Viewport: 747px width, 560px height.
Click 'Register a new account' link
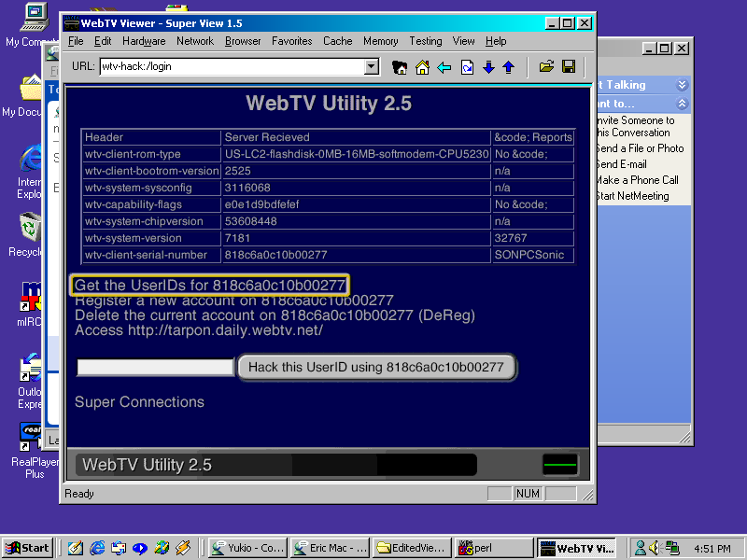[x=233, y=301]
